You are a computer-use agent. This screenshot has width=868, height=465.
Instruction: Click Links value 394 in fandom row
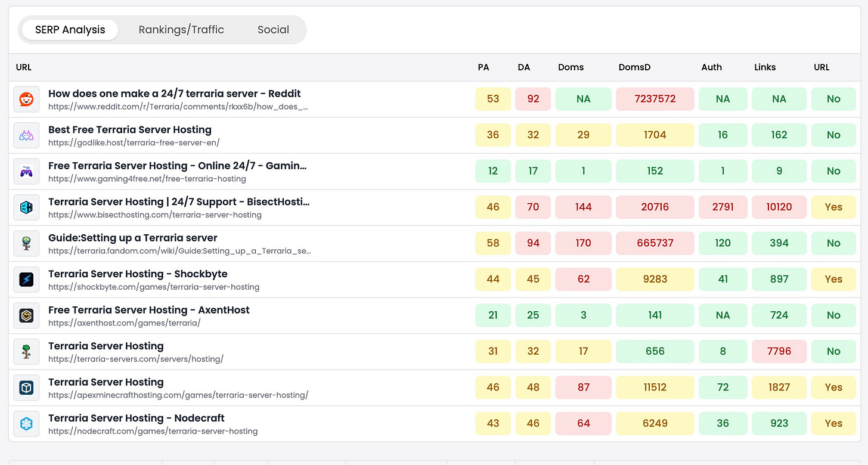[x=779, y=243]
